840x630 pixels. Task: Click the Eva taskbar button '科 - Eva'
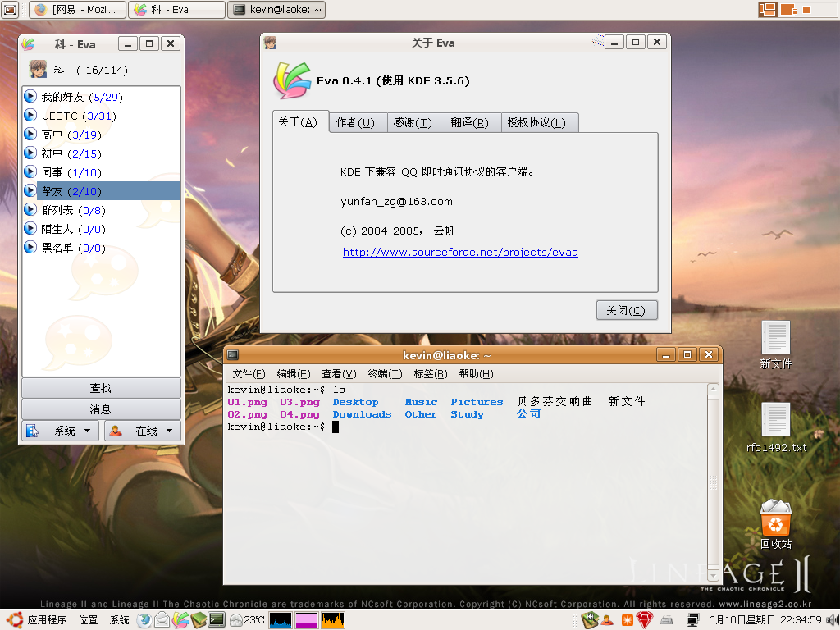point(177,9)
